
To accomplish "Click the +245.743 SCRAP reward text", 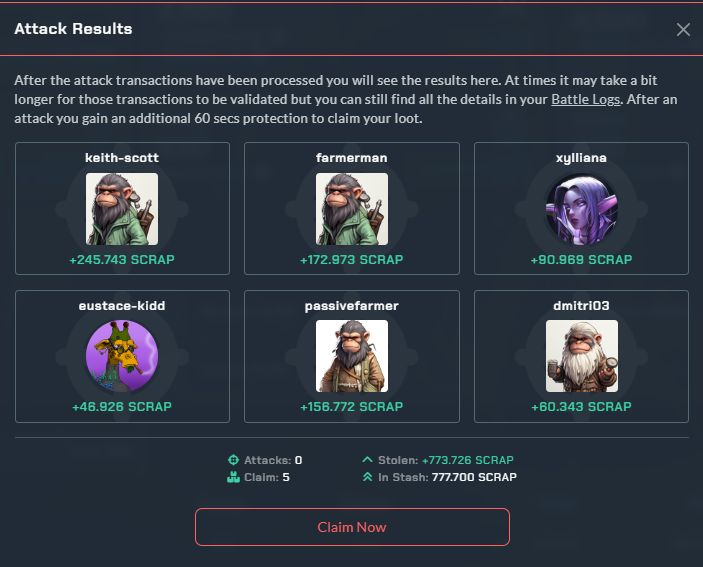I will click(122, 260).
